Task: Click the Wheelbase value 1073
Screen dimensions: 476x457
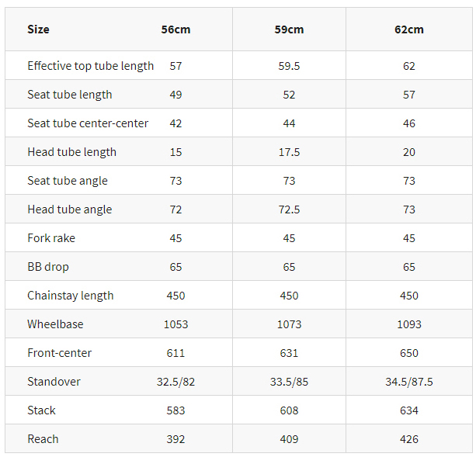Action: [x=289, y=324]
